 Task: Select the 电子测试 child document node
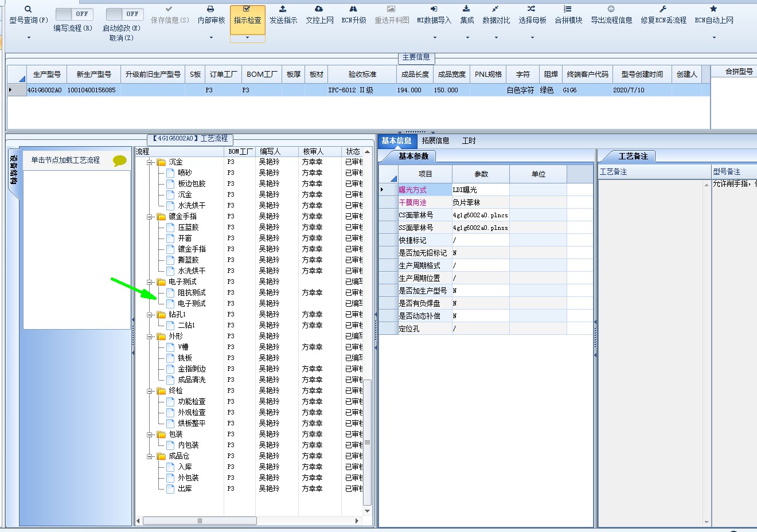coord(192,303)
